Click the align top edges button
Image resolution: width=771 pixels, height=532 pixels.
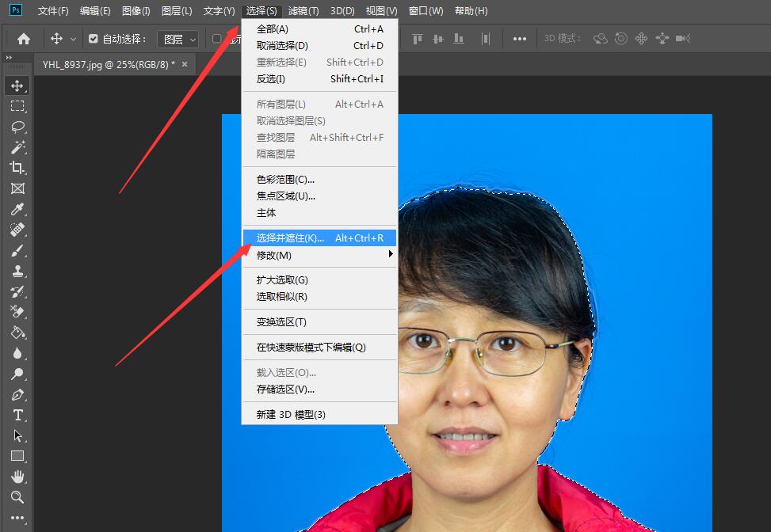tap(417, 37)
